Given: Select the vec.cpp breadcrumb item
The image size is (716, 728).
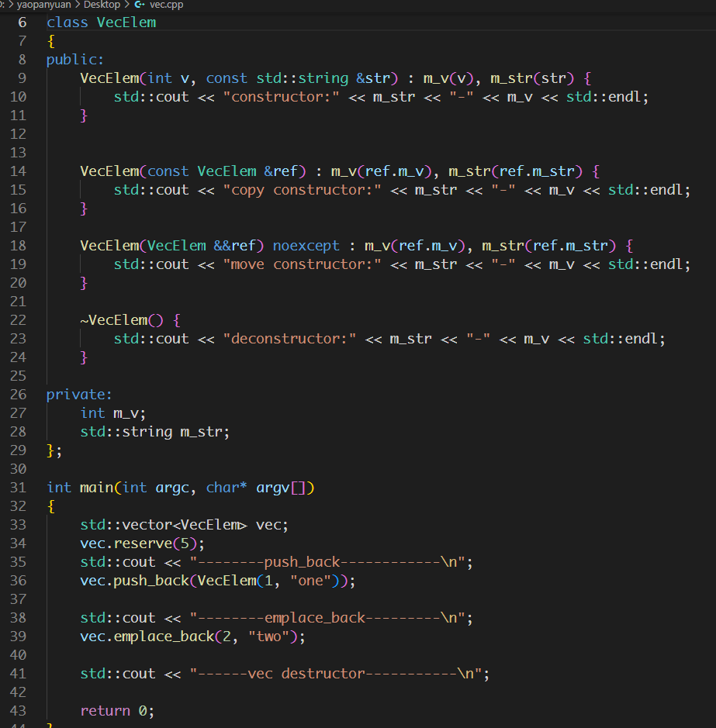Looking at the screenshot, I should coord(166,5).
